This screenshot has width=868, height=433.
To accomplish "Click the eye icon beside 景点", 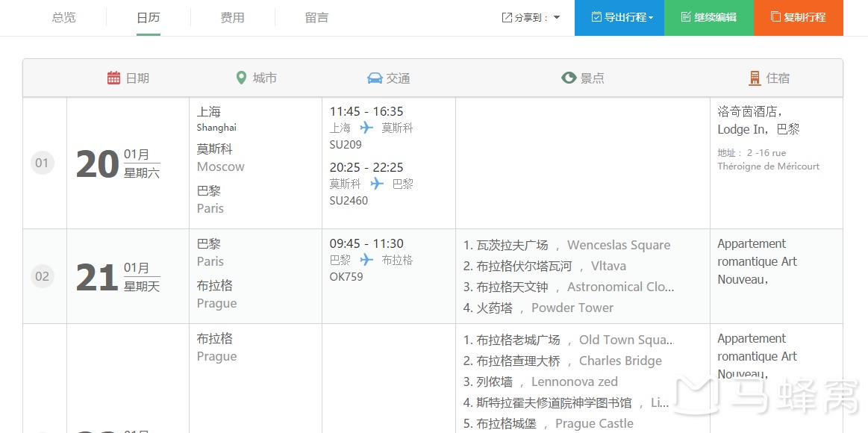I will click(x=569, y=78).
